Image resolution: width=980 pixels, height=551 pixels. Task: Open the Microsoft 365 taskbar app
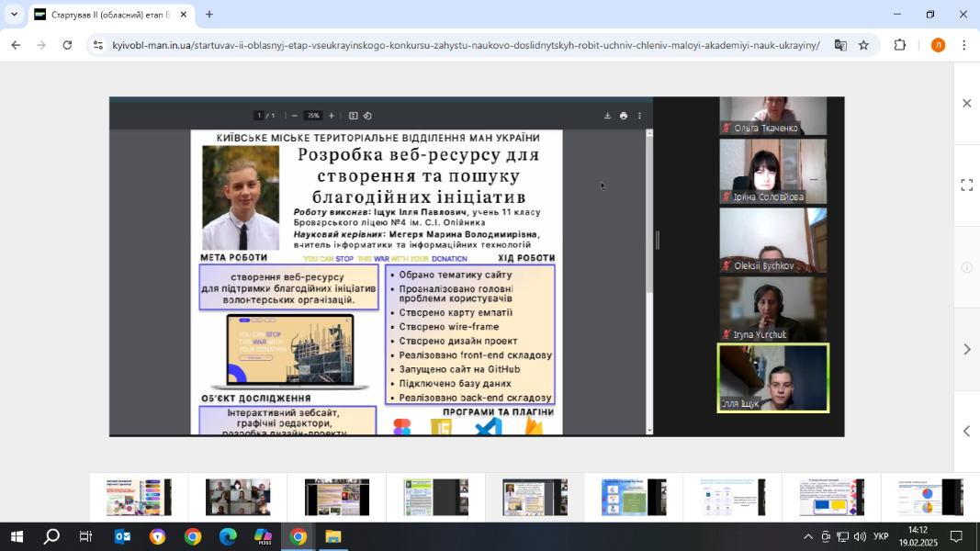coord(263,536)
